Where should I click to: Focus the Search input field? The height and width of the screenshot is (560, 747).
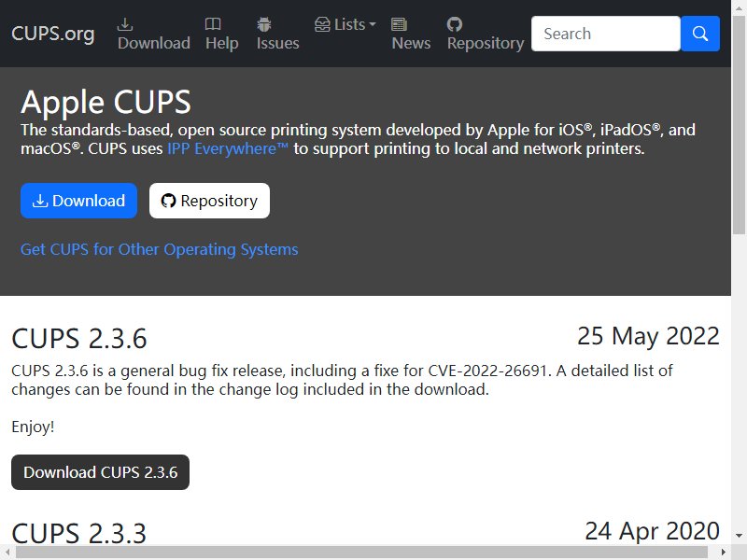(x=605, y=34)
